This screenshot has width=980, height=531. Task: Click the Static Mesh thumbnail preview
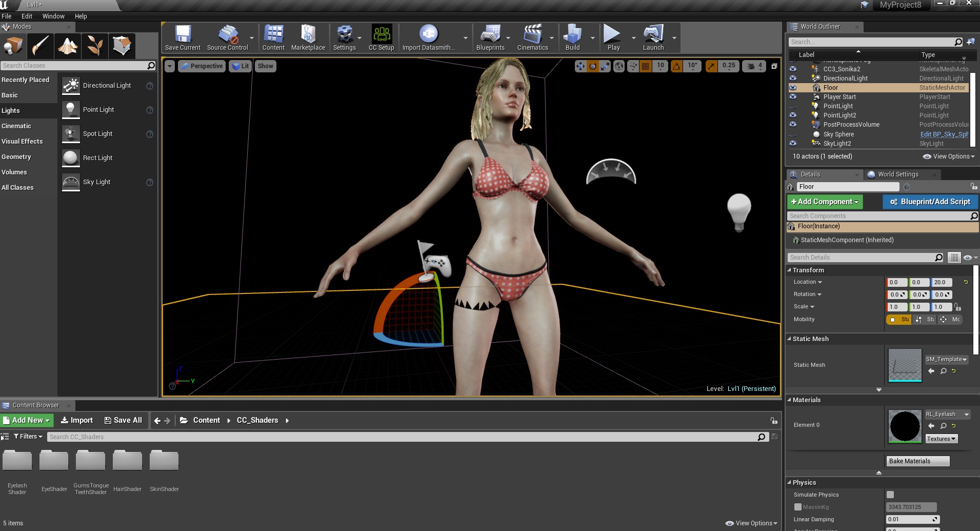coord(905,365)
